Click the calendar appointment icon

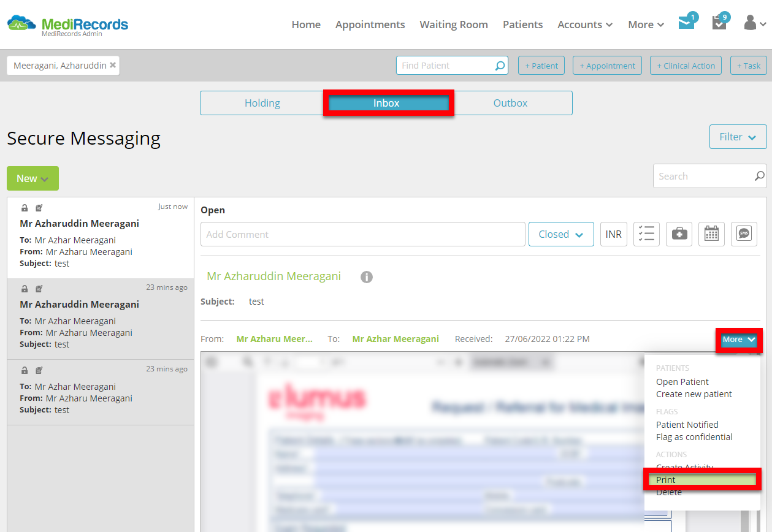[x=711, y=234]
